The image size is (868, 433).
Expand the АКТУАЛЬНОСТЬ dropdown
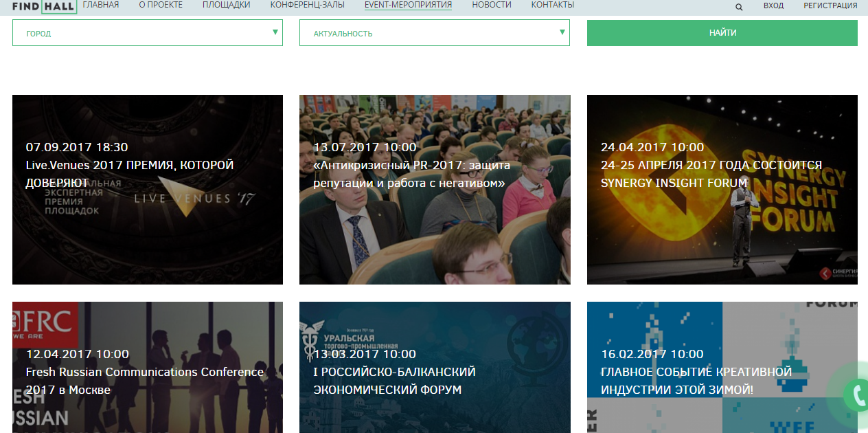(435, 33)
